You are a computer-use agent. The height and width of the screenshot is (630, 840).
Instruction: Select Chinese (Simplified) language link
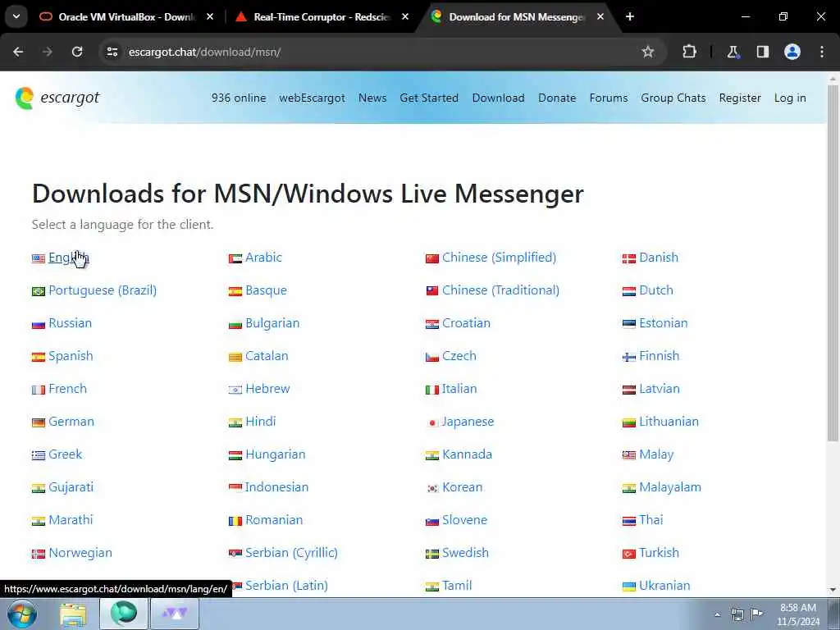499,258
